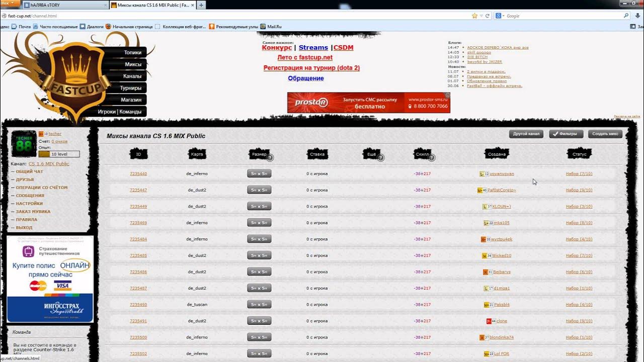This screenshot has height=362, width=644.
Task: Click the Prostor SMS banner ad
Action: [368, 103]
